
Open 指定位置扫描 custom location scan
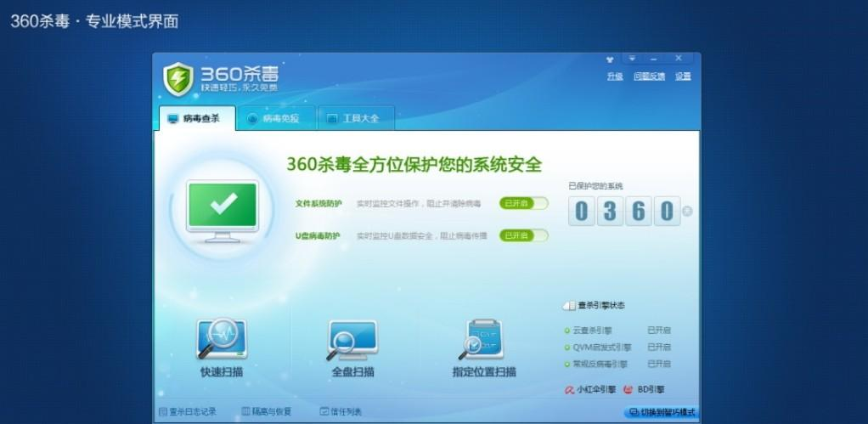point(484,348)
